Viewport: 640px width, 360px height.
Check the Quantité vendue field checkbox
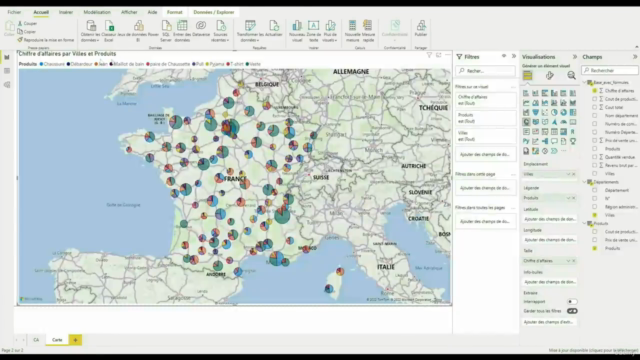pyautogui.click(x=595, y=157)
